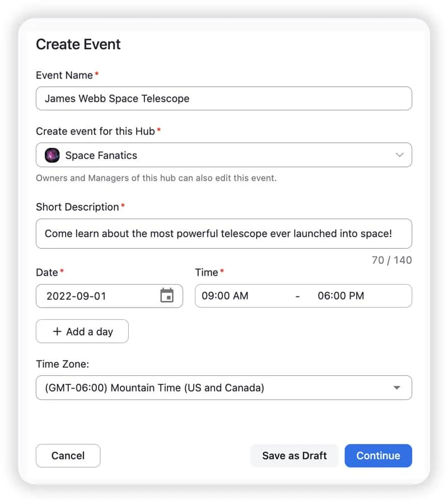Open the Time Zone dropdown arrow

[397, 388]
